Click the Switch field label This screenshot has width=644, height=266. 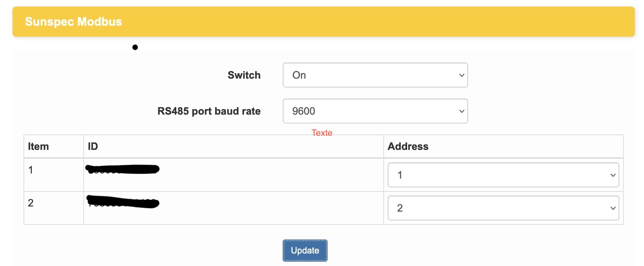pos(244,75)
